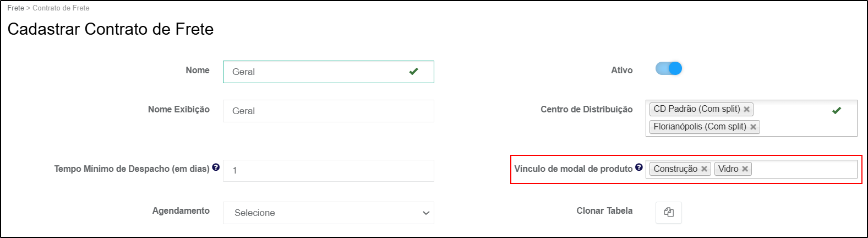Click help icon beside Tempo Mínimo de Despacho
This screenshot has height=238, width=868.
pyautogui.click(x=216, y=167)
